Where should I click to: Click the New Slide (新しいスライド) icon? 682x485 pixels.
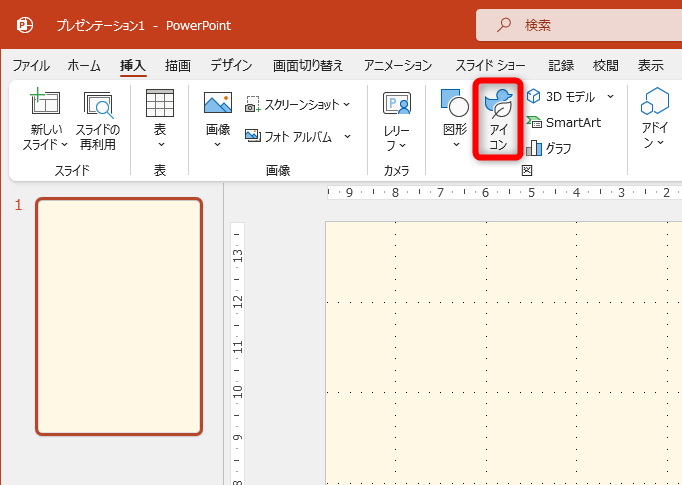[x=45, y=102]
